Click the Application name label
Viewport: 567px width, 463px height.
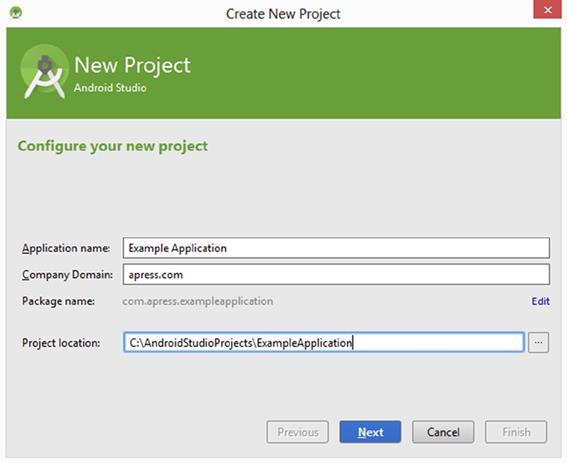66,249
